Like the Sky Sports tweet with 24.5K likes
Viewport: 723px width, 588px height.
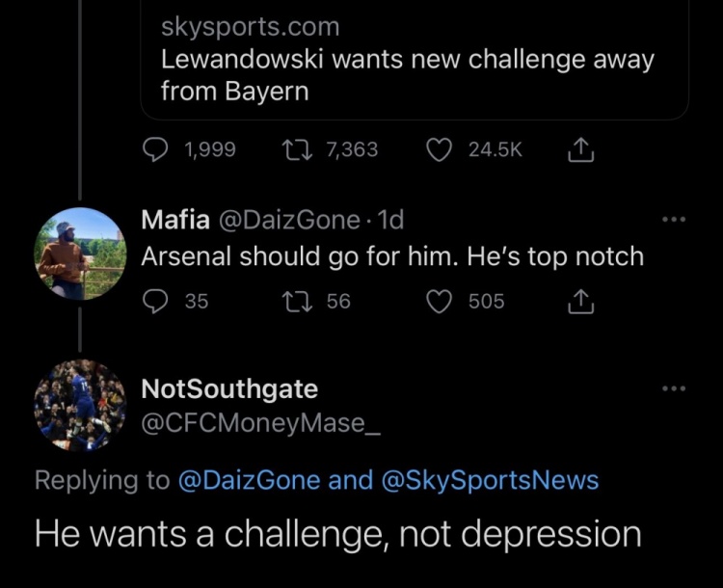pos(441,149)
